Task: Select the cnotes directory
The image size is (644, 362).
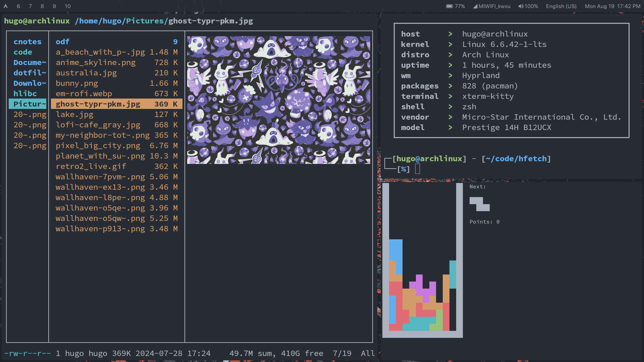Action: [x=28, y=42]
